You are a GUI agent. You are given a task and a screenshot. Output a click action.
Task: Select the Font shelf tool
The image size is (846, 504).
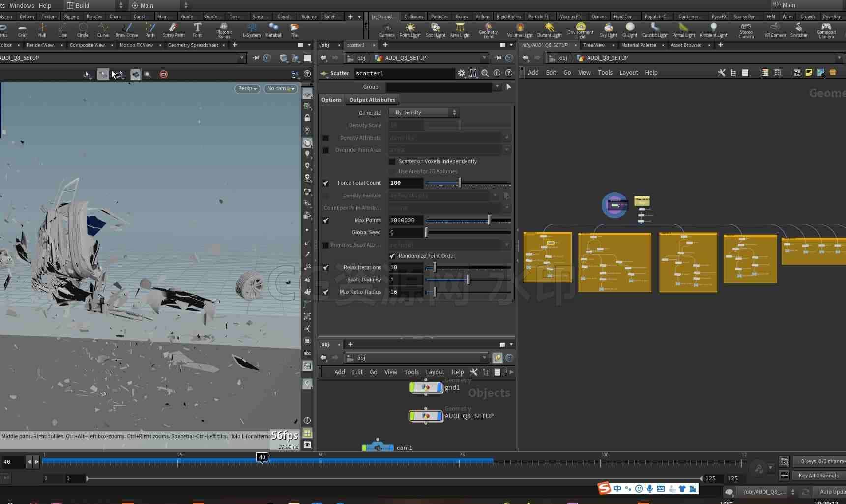197,30
